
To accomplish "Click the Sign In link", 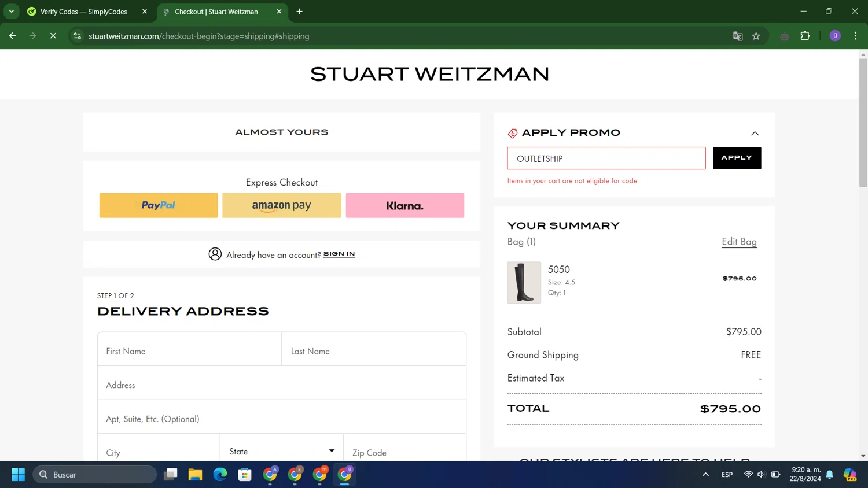I will pos(339,254).
